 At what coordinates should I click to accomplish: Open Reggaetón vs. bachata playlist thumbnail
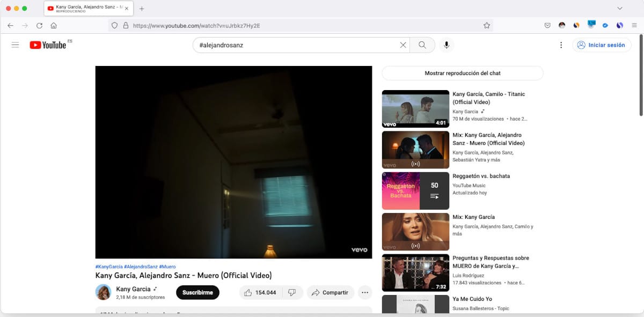coord(415,190)
